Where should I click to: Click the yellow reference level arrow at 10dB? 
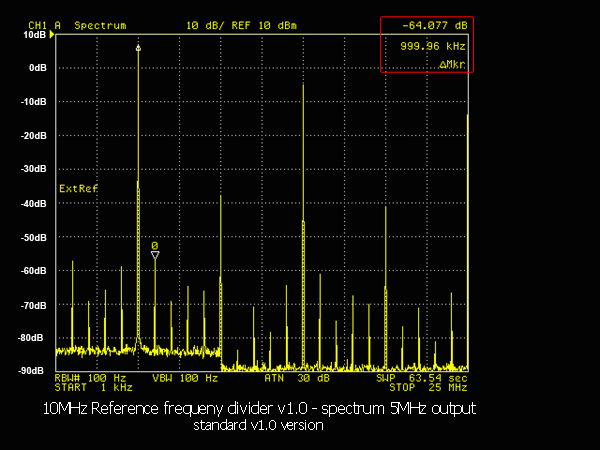pos(52,34)
